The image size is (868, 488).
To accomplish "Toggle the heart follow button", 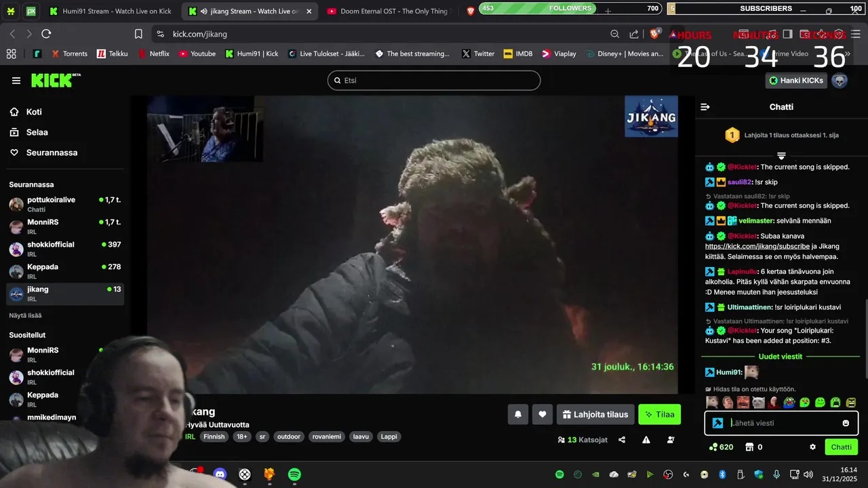I will (542, 414).
